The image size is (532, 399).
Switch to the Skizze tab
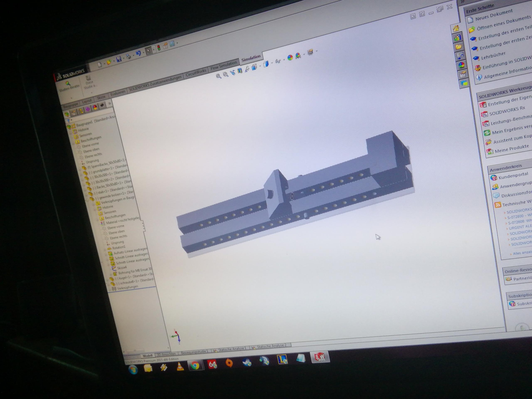pos(101,98)
